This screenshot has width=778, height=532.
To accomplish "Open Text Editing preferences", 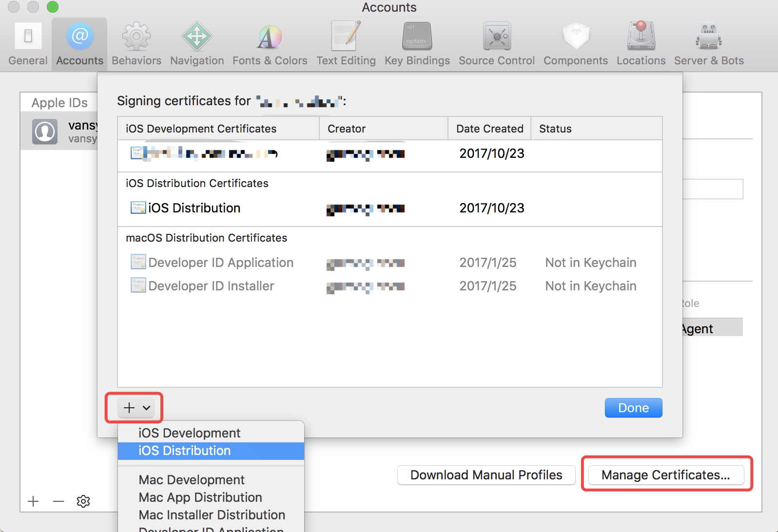I will tap(346, 44).
